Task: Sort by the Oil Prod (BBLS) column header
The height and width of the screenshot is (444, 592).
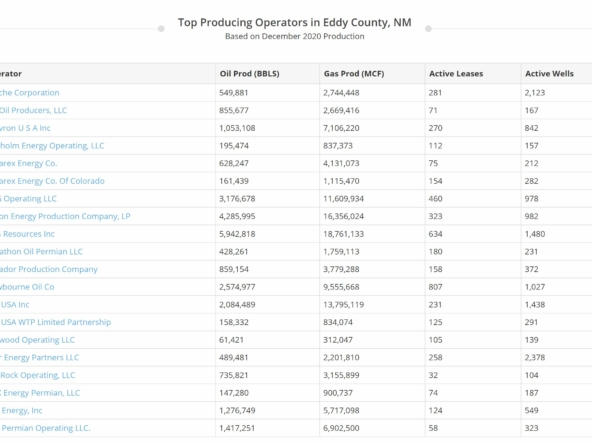Action: pos(250,74)
